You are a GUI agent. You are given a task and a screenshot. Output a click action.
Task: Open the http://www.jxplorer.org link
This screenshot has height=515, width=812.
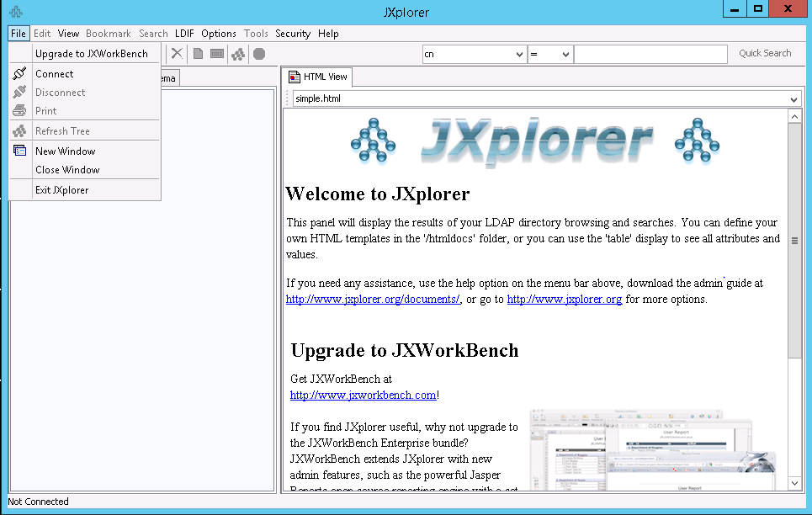[x=565, y=299]
